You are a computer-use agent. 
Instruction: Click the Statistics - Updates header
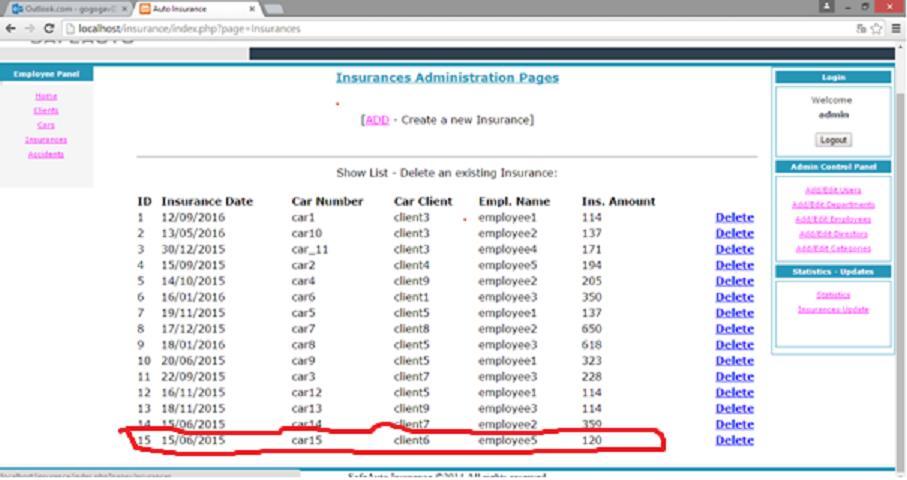tap(833, 271)
